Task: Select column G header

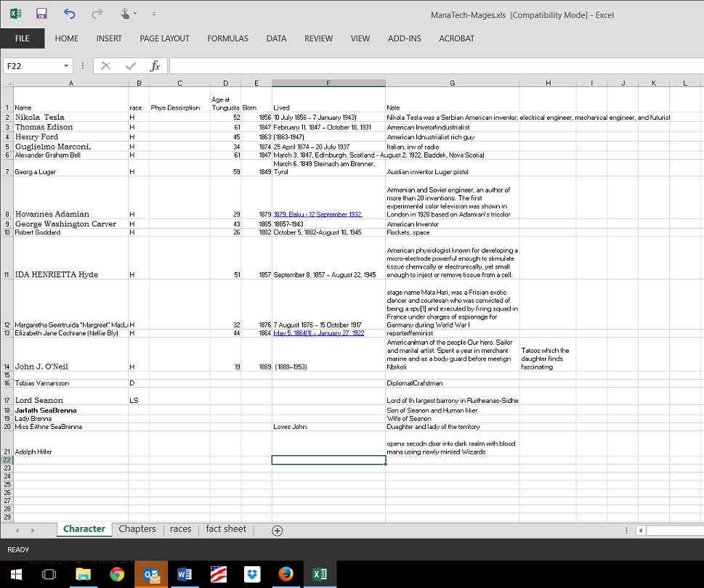Action: point(452,83)
